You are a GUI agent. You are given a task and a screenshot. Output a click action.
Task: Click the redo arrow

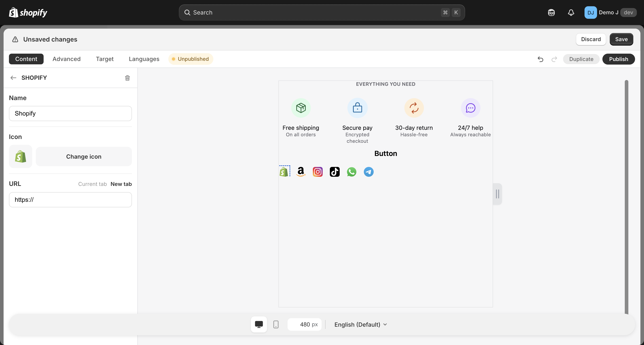(x=554, y=59)
